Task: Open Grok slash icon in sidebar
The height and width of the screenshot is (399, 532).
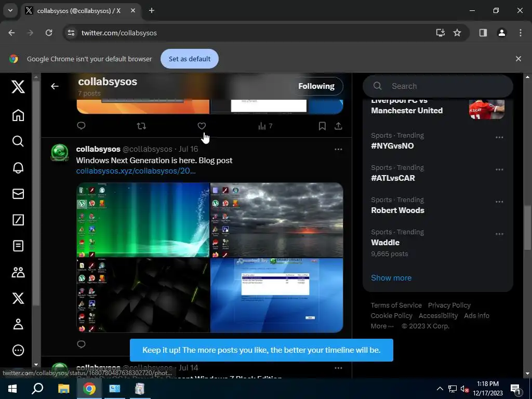Action: click(x=18, y=220)
